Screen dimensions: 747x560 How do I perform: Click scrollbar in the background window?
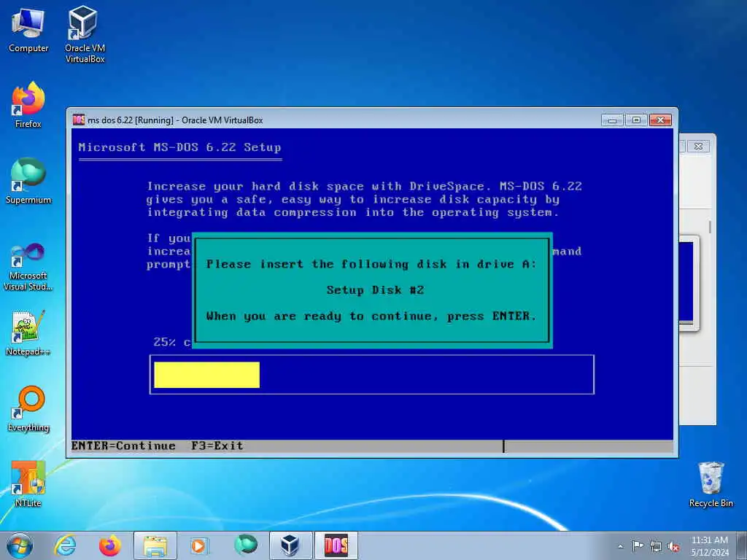710,227
